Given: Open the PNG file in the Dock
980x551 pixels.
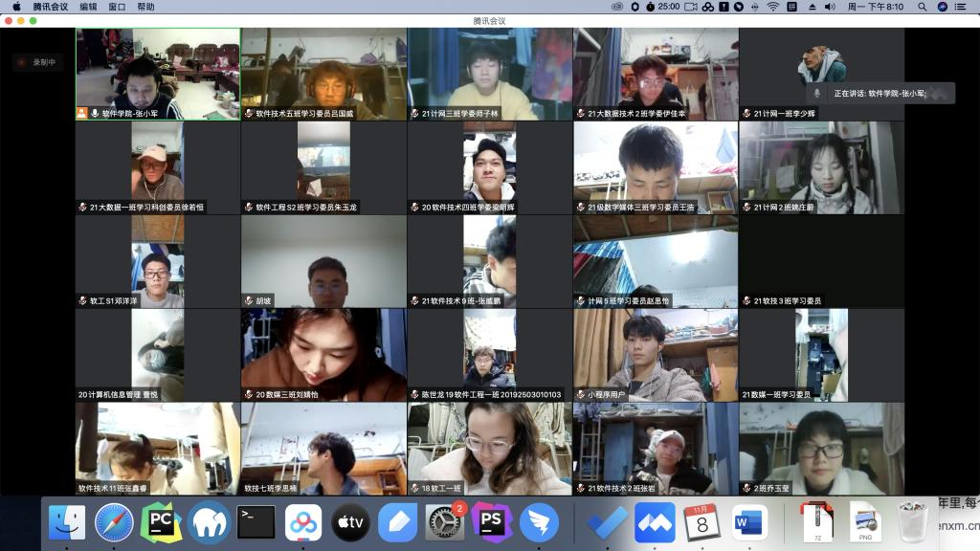Looking at the screenshot, I should (x=865, y=522).
